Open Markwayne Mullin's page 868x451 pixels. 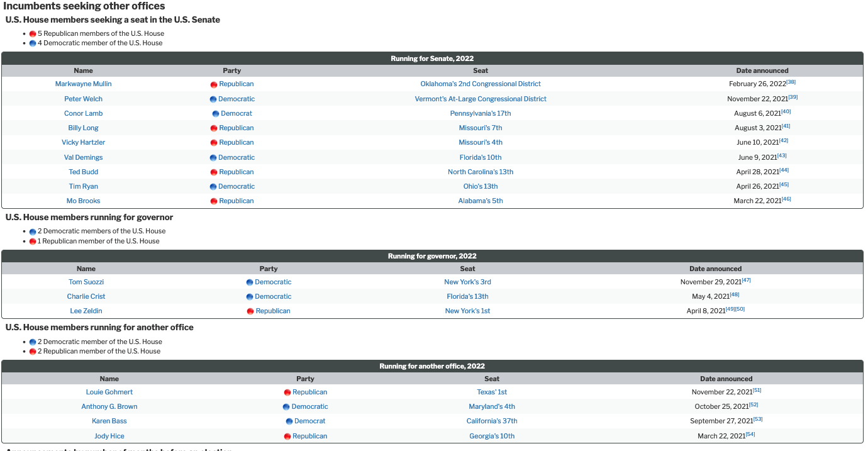pos(83,84)
